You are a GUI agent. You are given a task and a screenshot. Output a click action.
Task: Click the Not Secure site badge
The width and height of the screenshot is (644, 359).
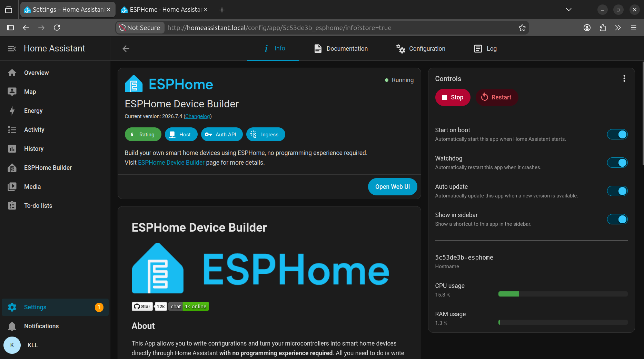(140, 28)
